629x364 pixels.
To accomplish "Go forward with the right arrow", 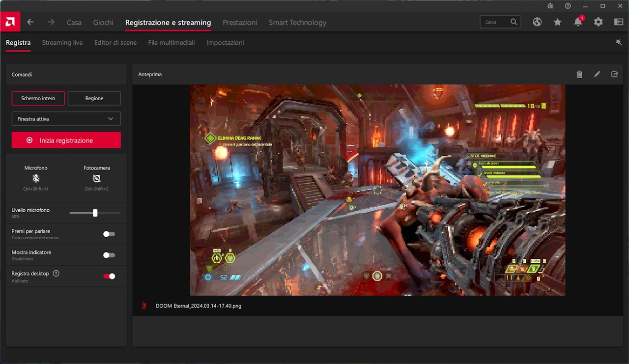I will (51, 22).
